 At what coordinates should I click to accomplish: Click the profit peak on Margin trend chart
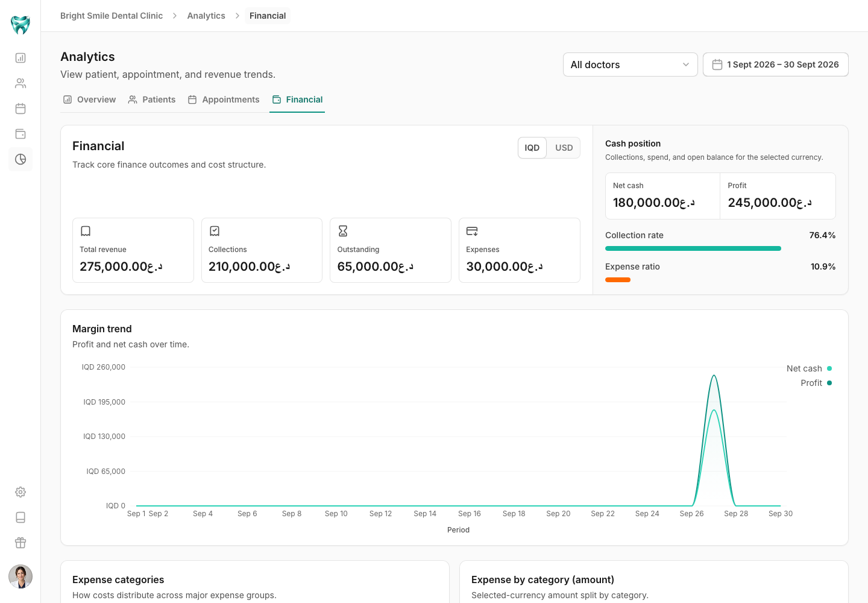[x=714, y=376]
